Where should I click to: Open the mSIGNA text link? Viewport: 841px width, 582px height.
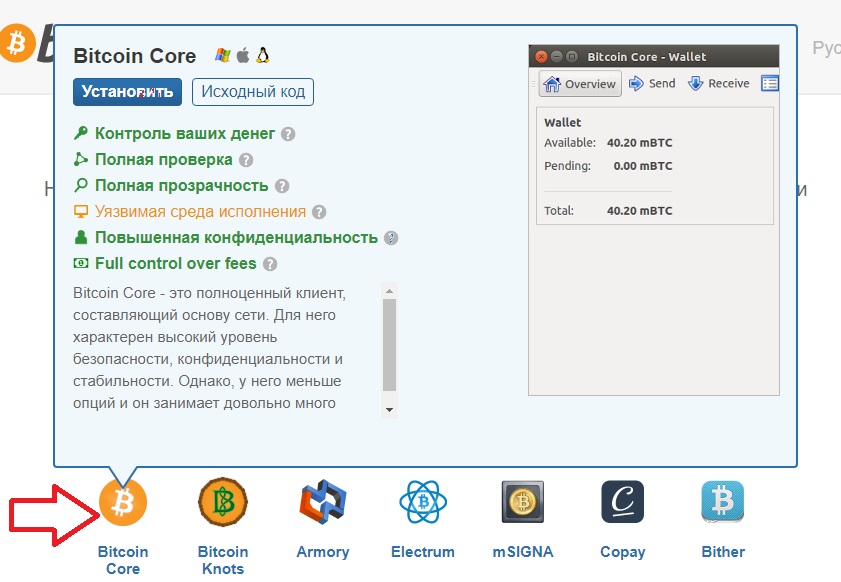(x=522, y=552)
